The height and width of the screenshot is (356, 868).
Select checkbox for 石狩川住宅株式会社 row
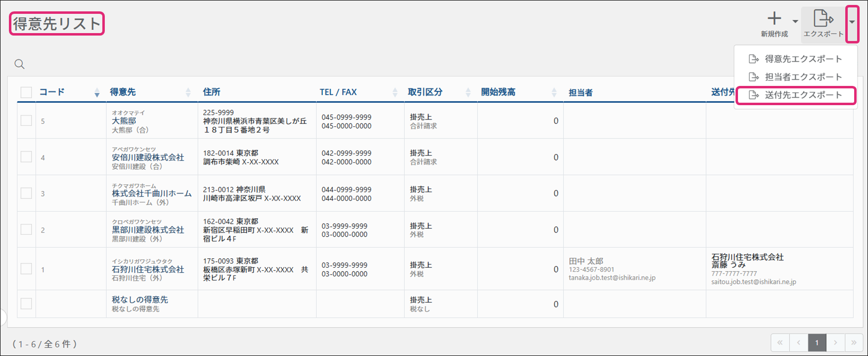(26, 269)
